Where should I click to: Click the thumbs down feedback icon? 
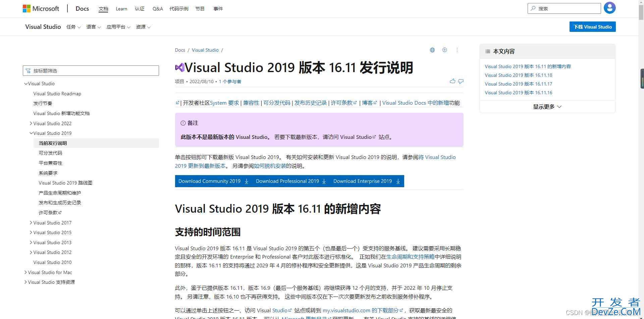point(461,81)
